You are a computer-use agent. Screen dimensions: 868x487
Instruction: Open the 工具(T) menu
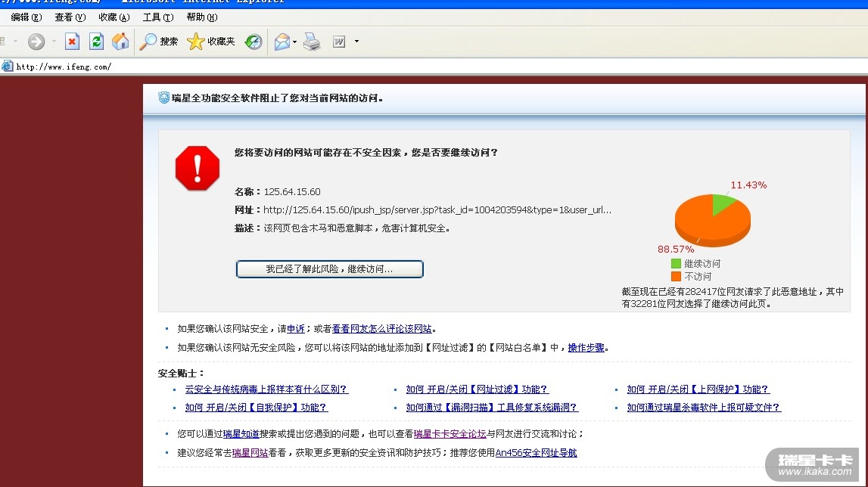[157, 17]
